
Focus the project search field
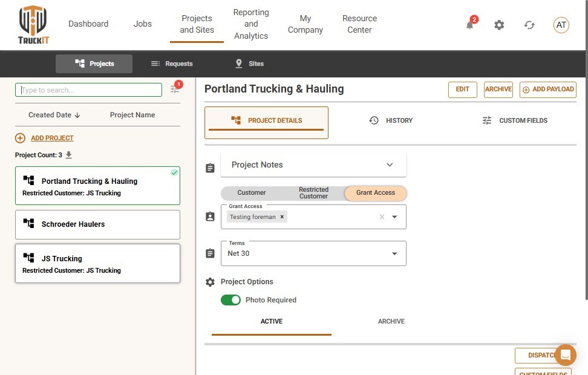pos(88,90)
